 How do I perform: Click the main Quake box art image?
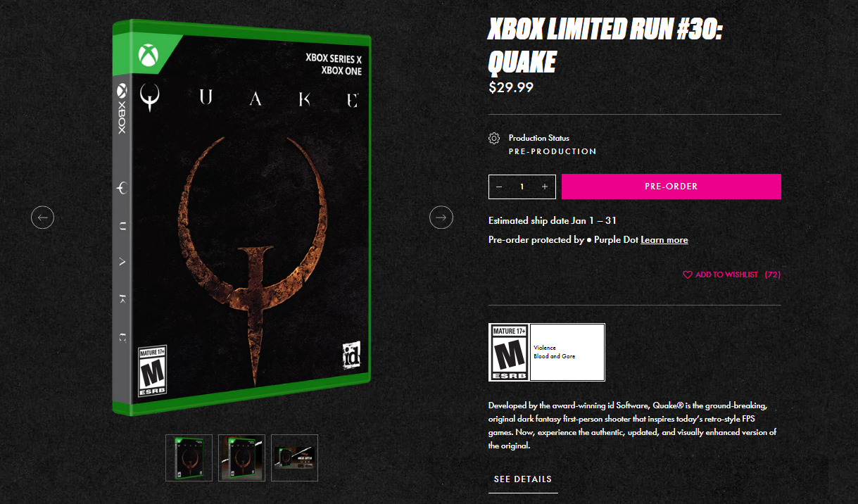pyautogui.click(x=241, y=218)
